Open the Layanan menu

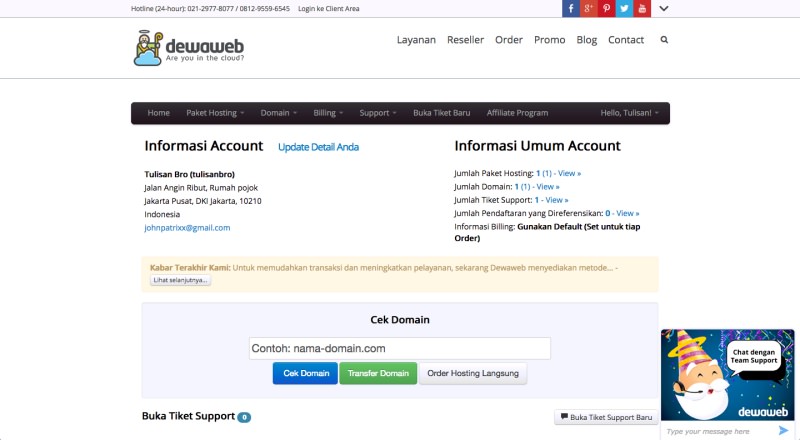(x=416, y=40)
